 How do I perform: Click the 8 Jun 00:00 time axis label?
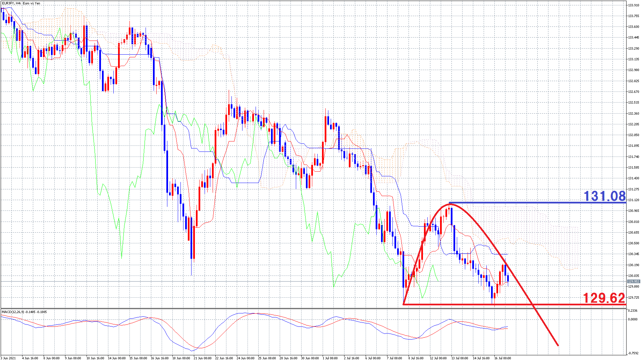click(51, 358)
